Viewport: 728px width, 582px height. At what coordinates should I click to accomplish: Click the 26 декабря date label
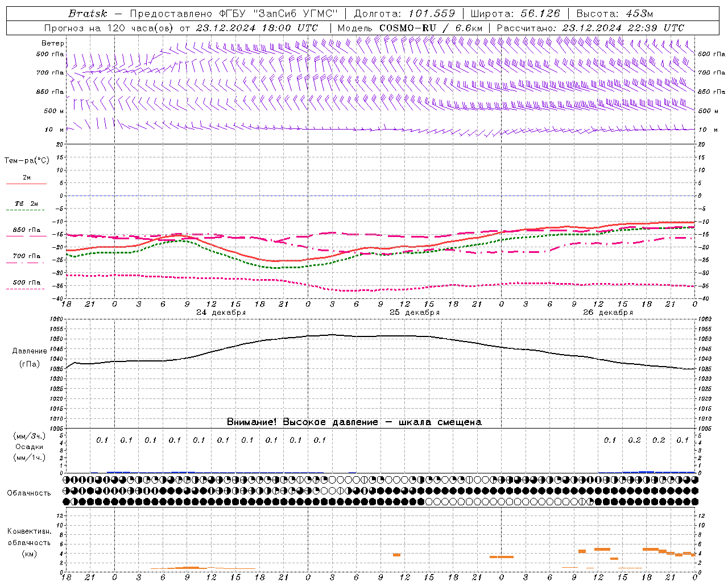[608, 313]
